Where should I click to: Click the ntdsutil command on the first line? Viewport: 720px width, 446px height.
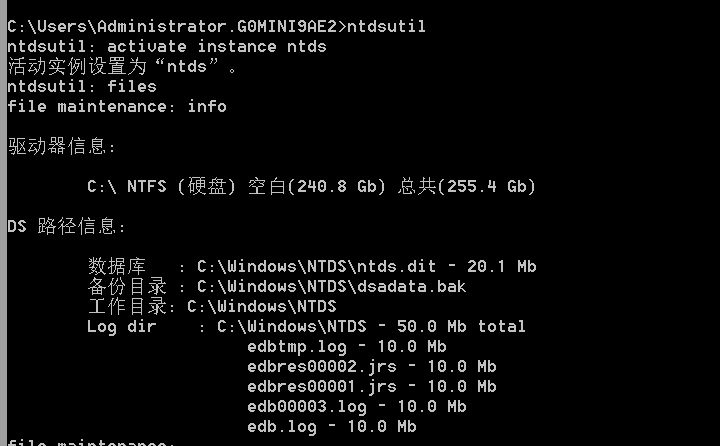click(x=386, y=26)
